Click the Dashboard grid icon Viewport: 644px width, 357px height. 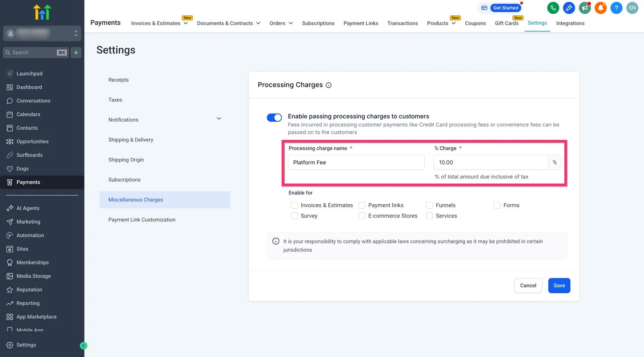pos(10,87)
